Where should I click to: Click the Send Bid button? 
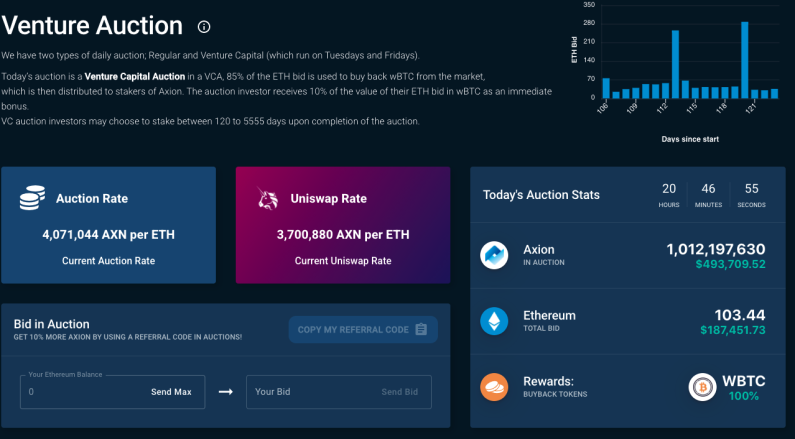click(400, 392)
